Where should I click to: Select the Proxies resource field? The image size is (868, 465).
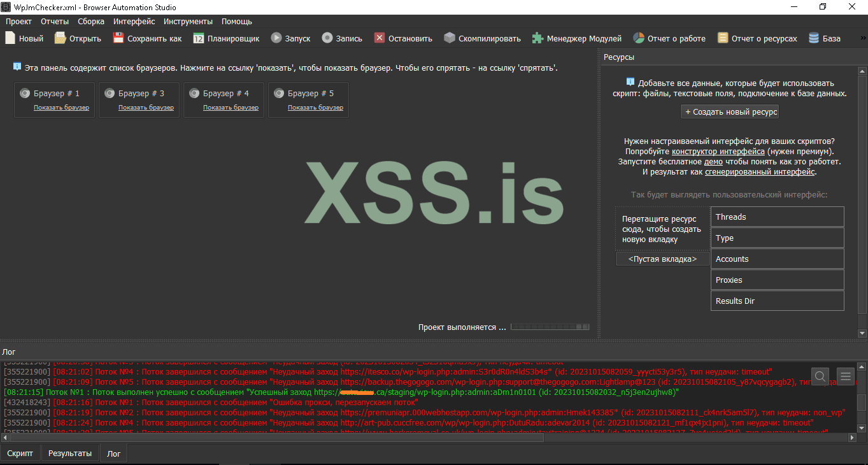point(778,280)
